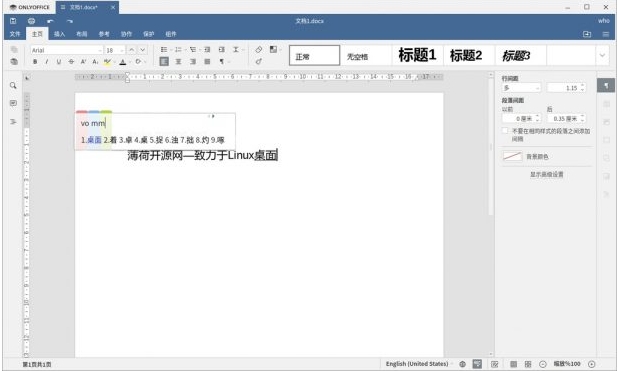Click the Copy icon in ribbon
The height and width of the screenshot is (372, 620).
pyautogui.click(x=14, y=50)
